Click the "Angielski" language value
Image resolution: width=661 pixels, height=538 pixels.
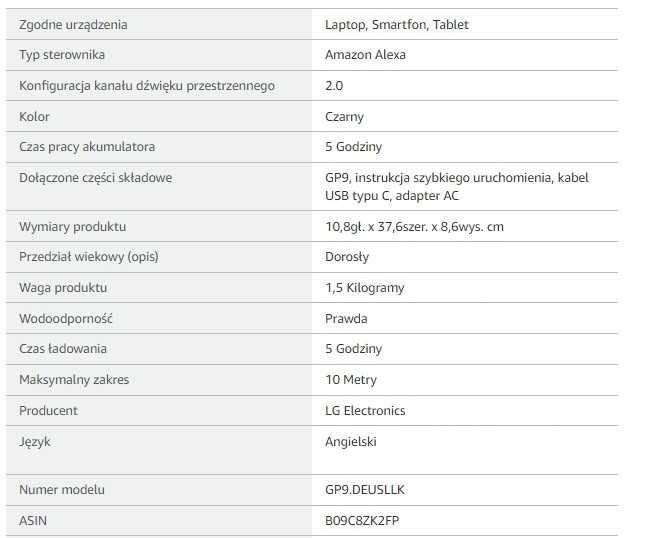(351, 441)
